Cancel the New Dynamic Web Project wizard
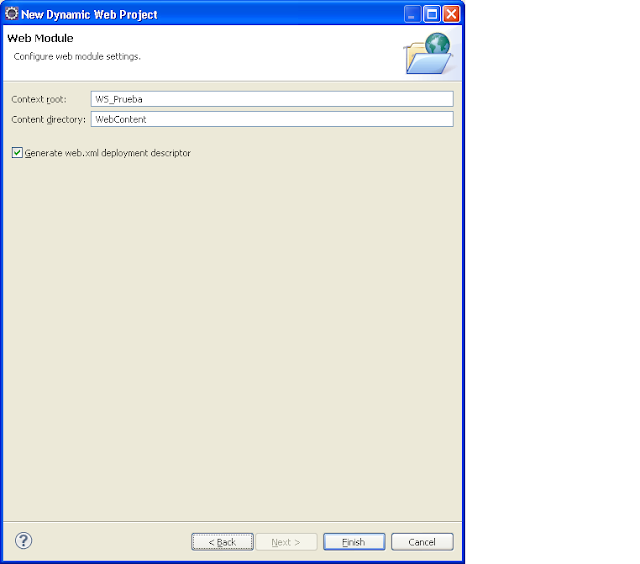The height and width of the screenshot is (564, 640). coord(422,542)
